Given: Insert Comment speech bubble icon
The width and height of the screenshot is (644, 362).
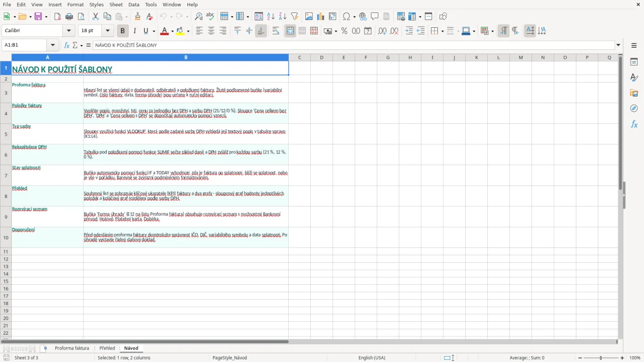Looking at the screenshot, I should pyautogui.click(x=375, y=17).
